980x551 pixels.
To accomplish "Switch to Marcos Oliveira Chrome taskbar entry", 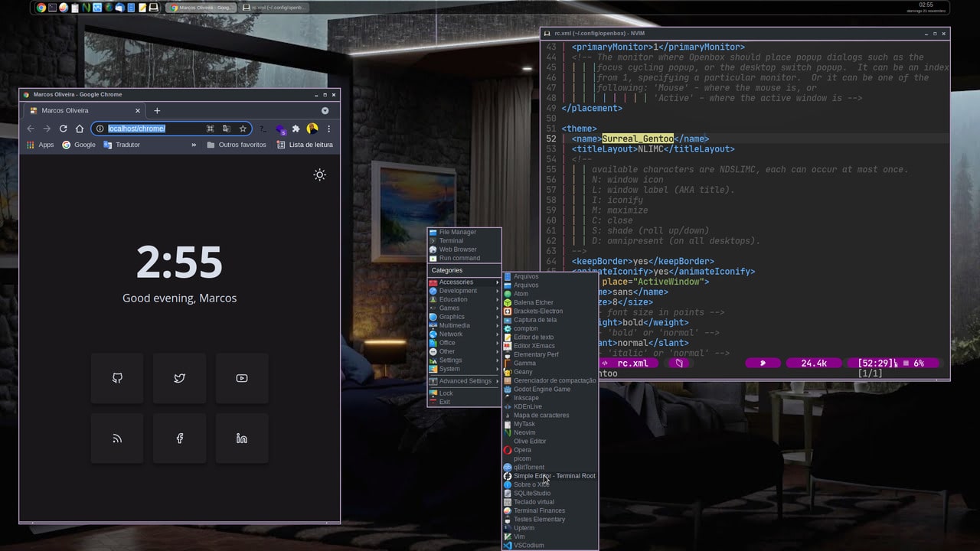I will point(201,8).
